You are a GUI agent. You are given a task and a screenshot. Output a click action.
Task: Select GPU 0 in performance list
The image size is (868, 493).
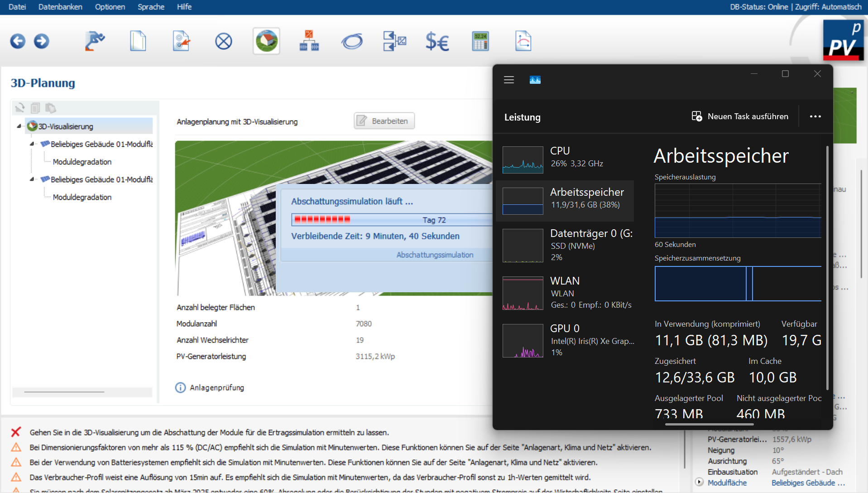[565, 340]
